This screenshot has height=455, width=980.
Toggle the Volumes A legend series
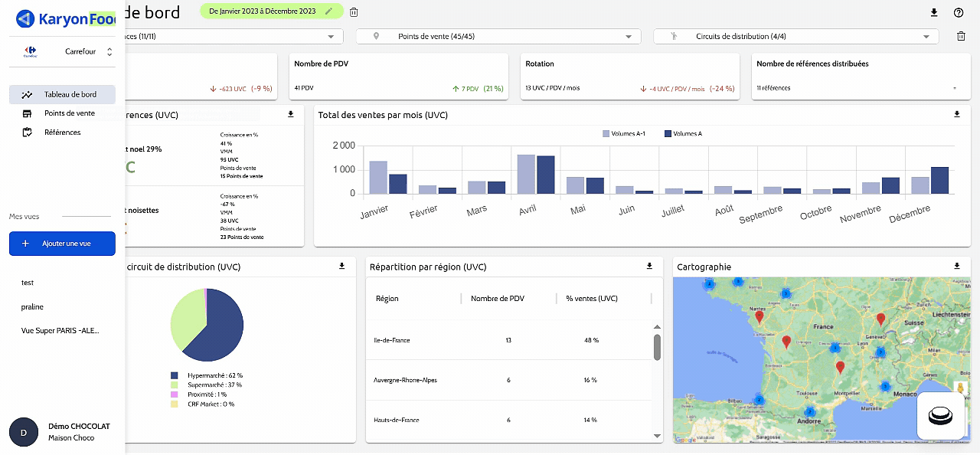pos(683,134)
